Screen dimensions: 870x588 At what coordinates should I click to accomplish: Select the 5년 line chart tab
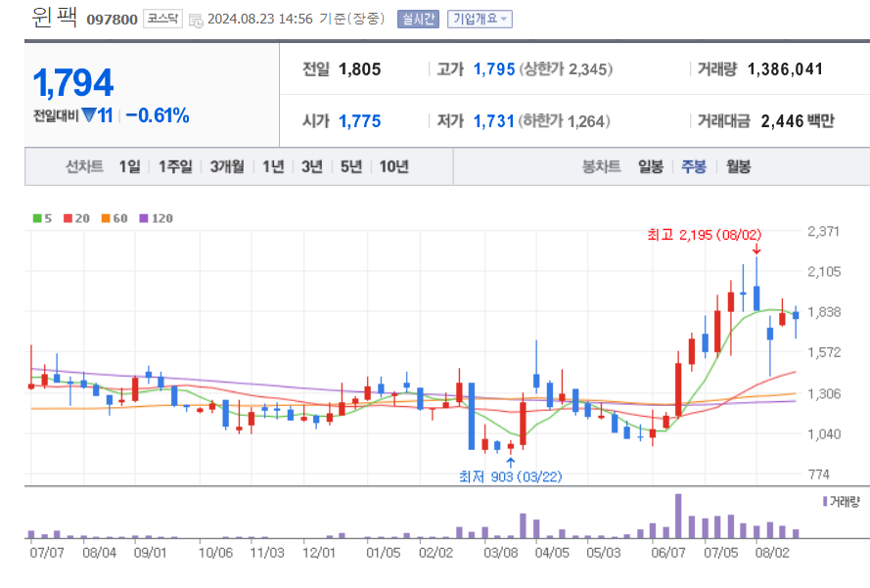point(351,166)
